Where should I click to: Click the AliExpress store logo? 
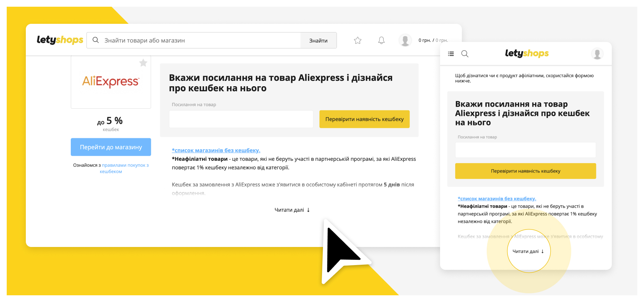(x=111, y=82)
